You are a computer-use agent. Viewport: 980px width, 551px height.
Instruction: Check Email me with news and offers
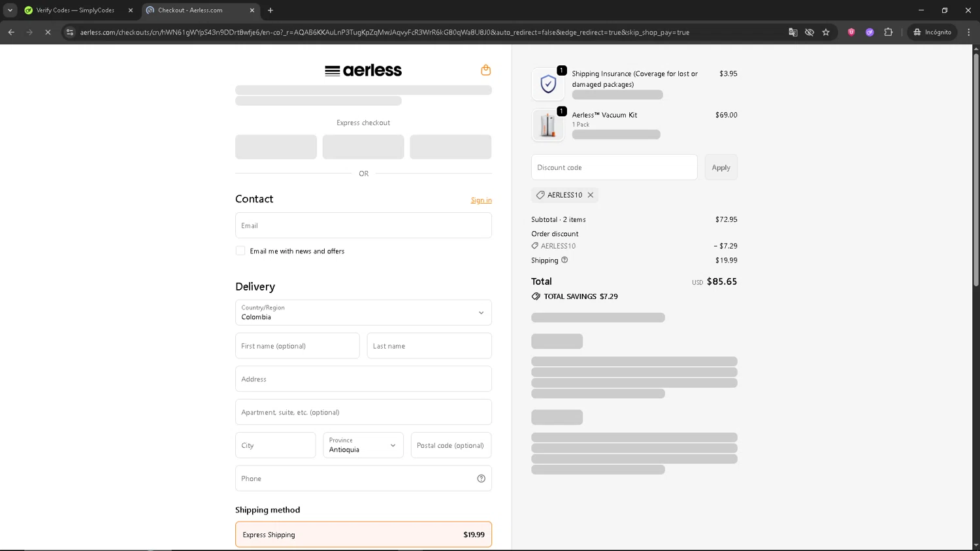[240, 251]
